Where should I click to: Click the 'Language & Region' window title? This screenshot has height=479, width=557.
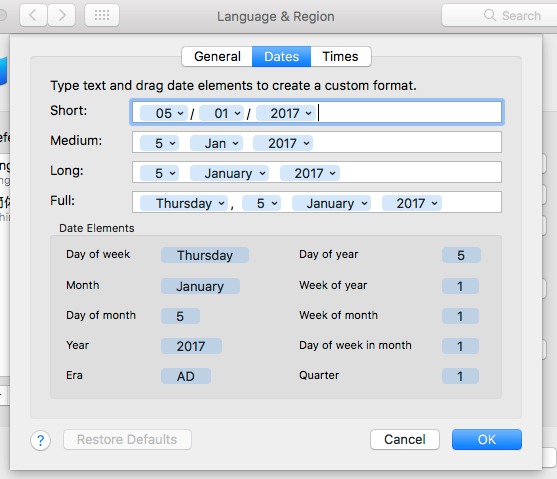[x=276, y=16]
